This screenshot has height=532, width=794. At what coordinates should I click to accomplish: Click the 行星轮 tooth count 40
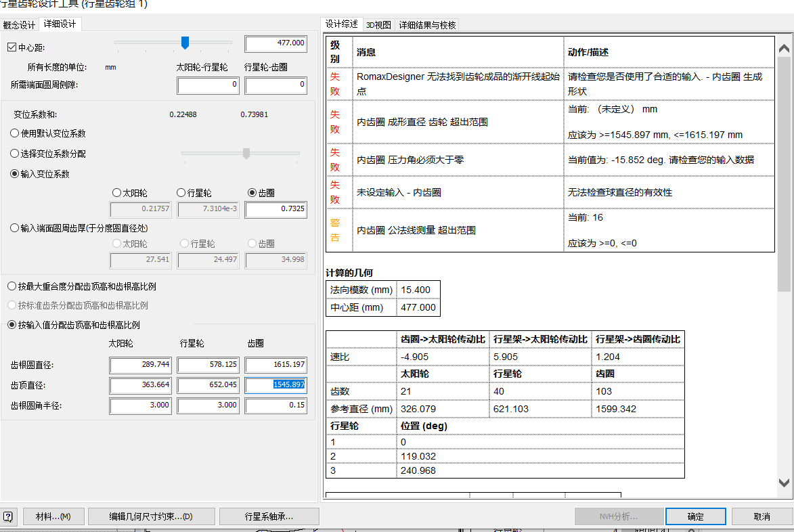point(499,391)
